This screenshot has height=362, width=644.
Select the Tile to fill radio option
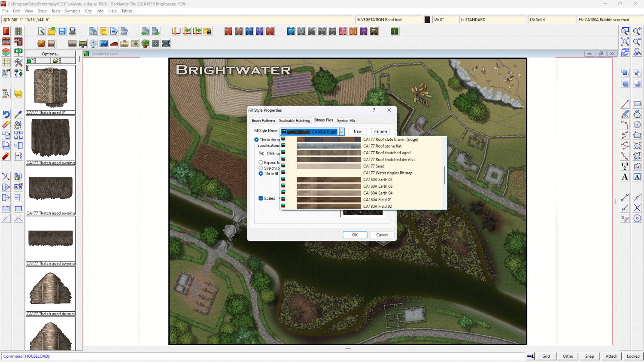click(261, 173)
